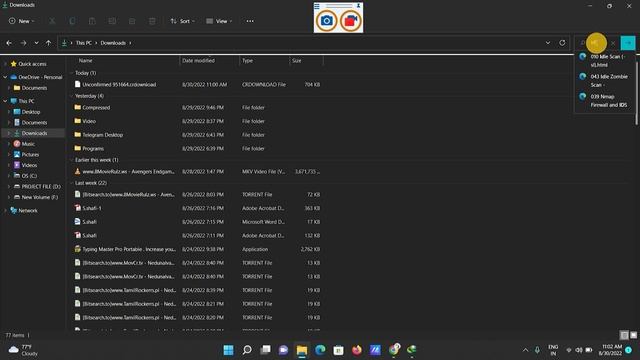This screenshot has height=360, width=640.
Task: Collapse the Today (1) group
Action: [72, 73]
